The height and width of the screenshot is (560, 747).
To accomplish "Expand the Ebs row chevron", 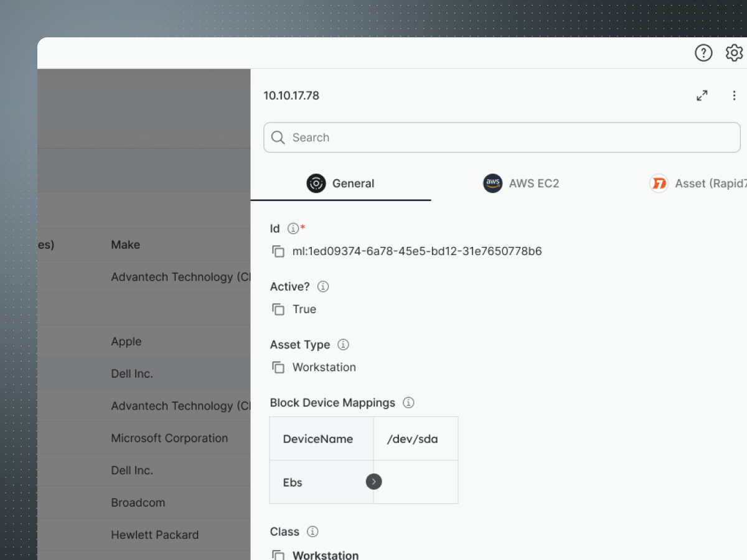I will tap(374, 482).
